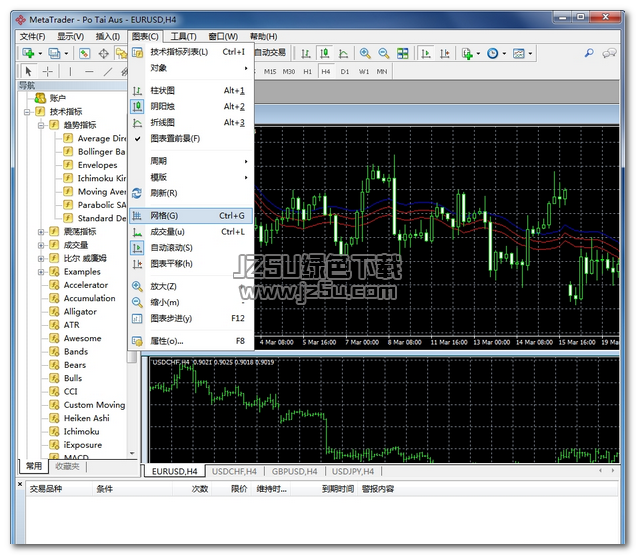The image size is (636, 555).
Task: Select the line chart toolbar icon
Action: pos(343,53)
